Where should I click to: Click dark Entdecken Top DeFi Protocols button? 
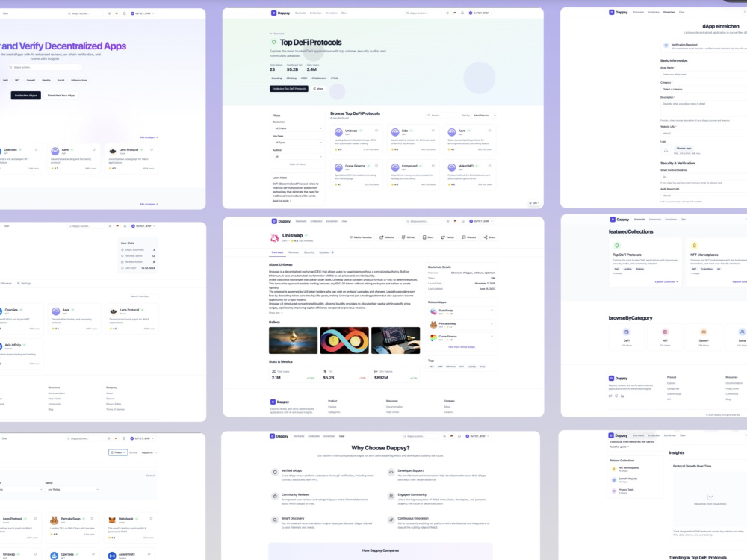(x=288, y=89)
